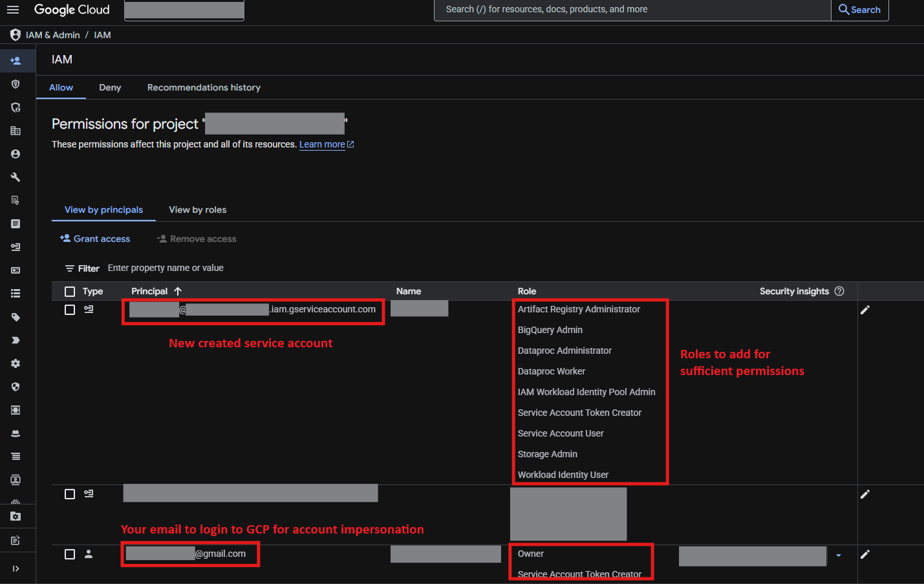924x584 pixels.
Task: Click the person-in-frame sidebar icon
Action: click(16, 480)
